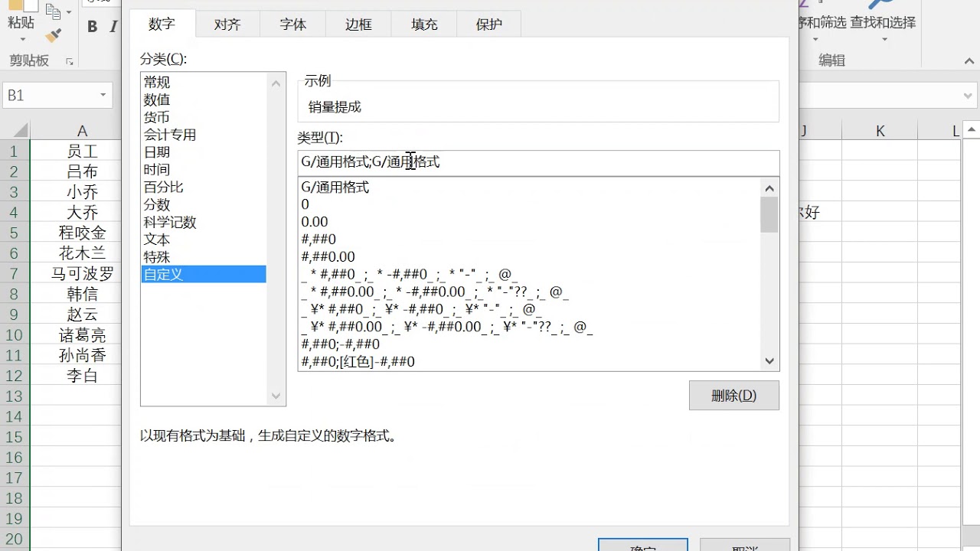Switch to the 对齐 tab
980x551 pixels.
(x=227, y=24)
